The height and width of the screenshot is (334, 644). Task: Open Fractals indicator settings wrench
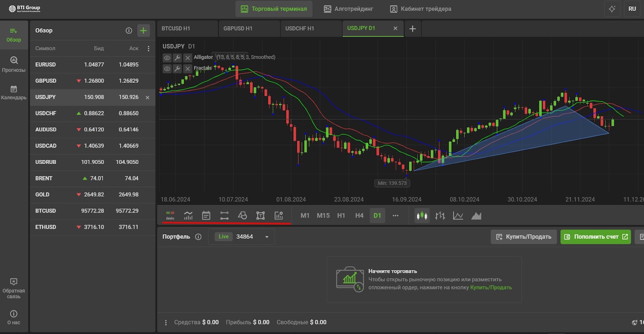pyautogui.click(x=177, y=69)
